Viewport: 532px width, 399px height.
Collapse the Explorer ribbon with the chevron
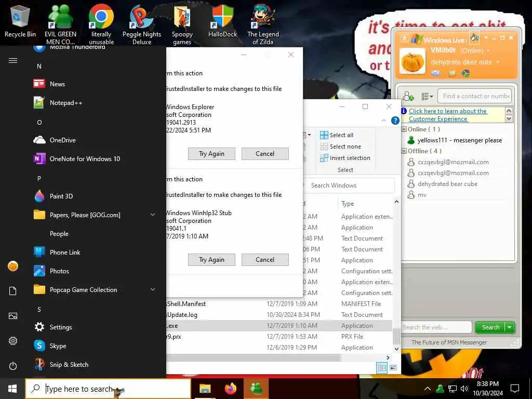point(384,121)
